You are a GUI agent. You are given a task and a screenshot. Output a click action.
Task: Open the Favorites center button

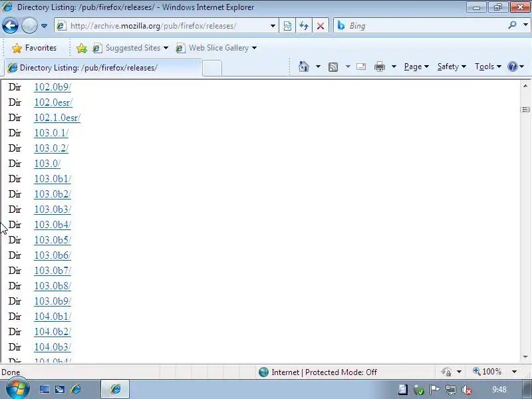coord(34,48)
